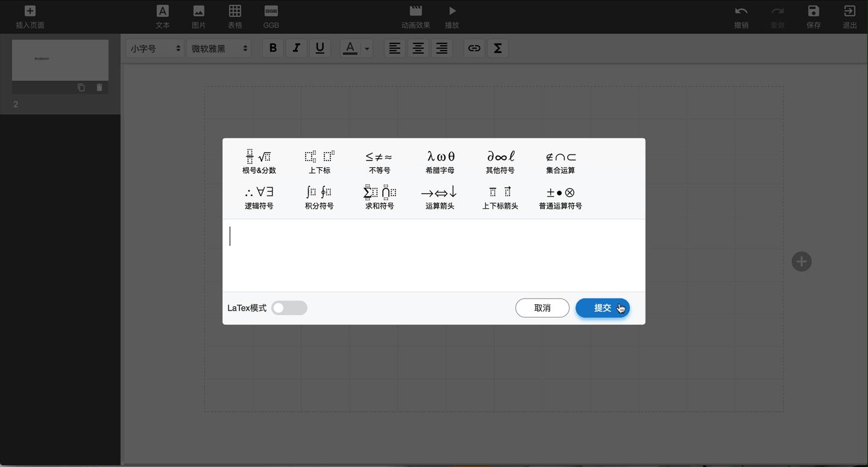Align text right
Viewport: 868px width, 467px height.
click(442, 48)
